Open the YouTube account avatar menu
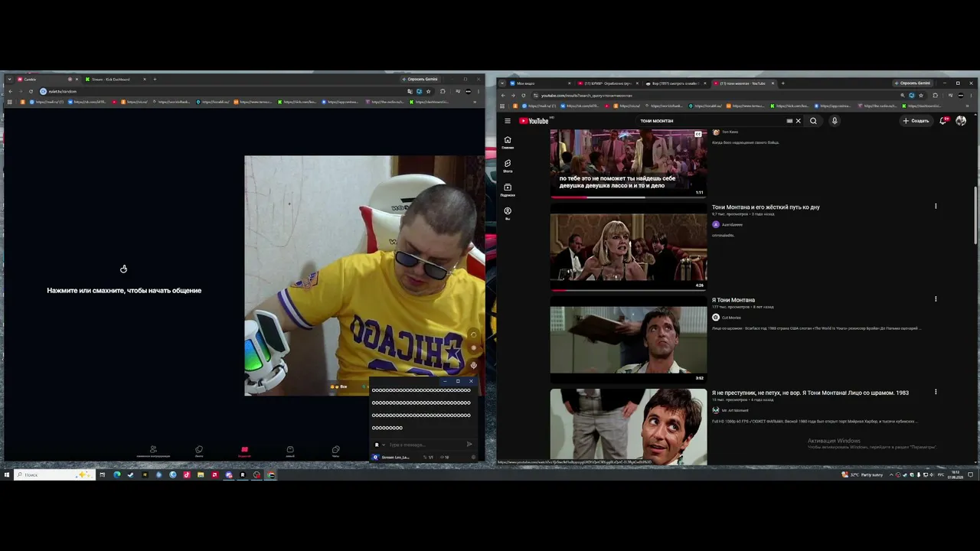This screenshot has width=980, height=551. point(961,121)
